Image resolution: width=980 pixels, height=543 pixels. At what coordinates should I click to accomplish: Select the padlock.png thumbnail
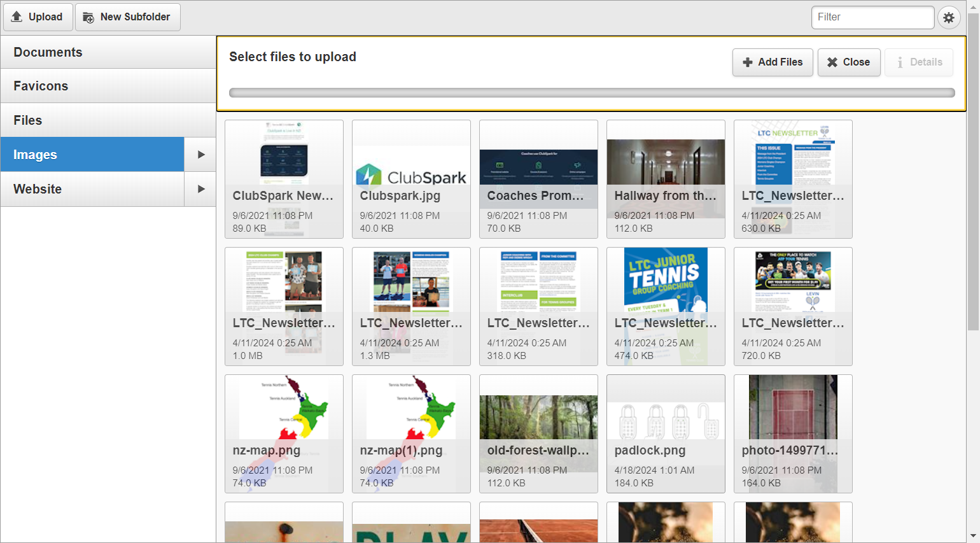coord(666,434)
